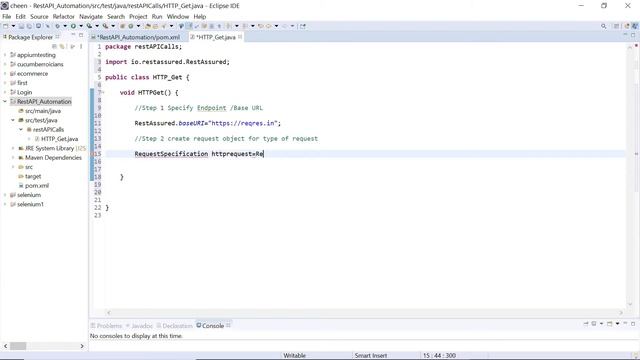Click the New Java Package toolbar icon
The width and height of the screenshot is (640, 360).
122,26
